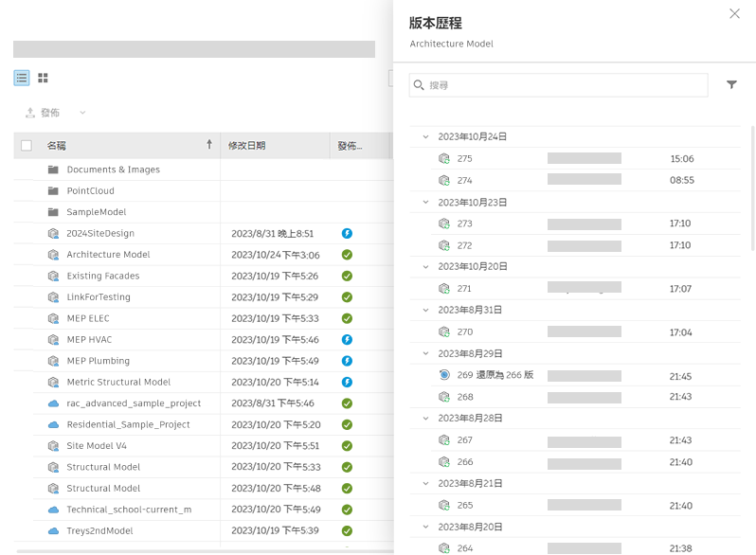Click the green published status for Architecture Model
The height and width of the screenshot is (555, 756).
tap(347, 255)
